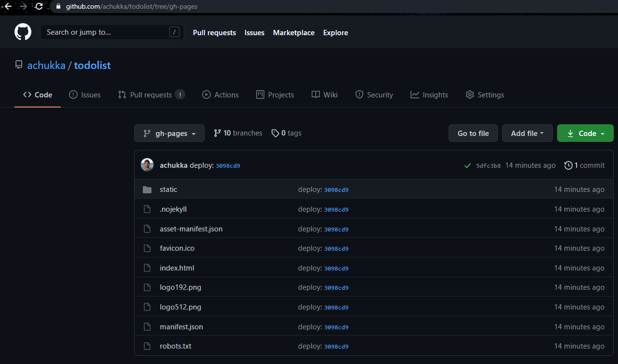Open the Actions tab
Viewport: 618px width, 364px height.
[x=220, y=95]
